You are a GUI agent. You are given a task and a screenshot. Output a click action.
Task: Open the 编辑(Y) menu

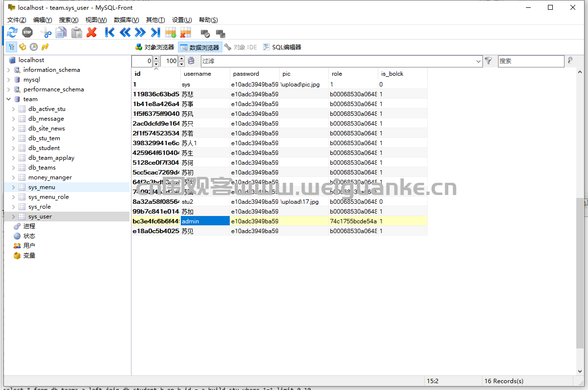click(43, 20)
